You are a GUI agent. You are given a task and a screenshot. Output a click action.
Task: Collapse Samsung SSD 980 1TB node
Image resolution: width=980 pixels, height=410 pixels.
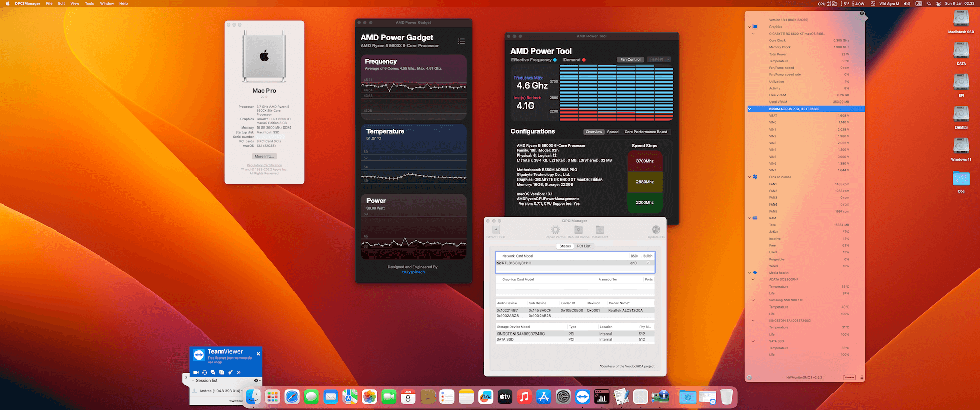pos(753,300)
